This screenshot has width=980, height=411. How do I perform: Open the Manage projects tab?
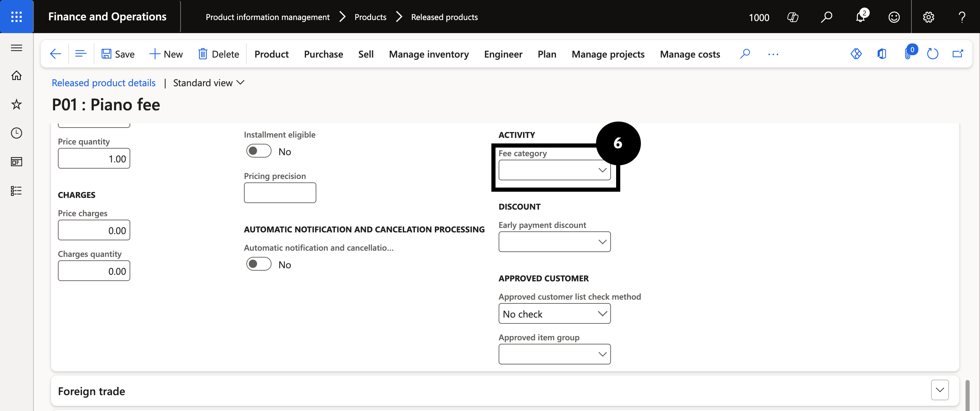(x=608, y=54)
